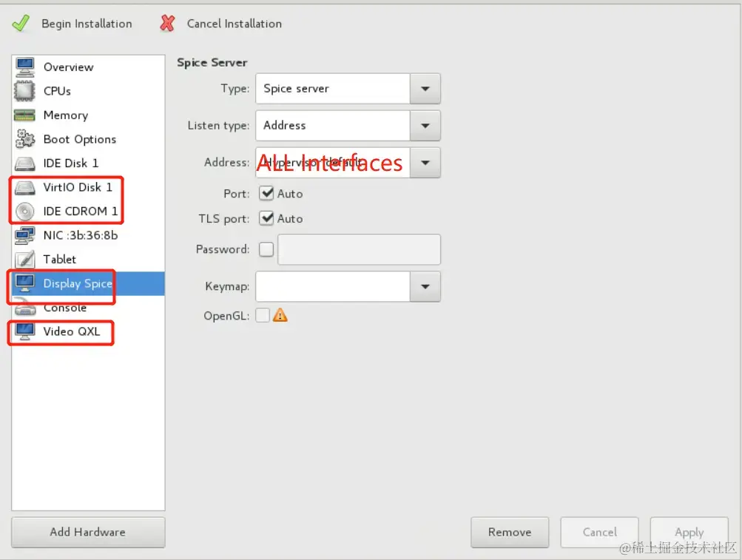Screen dimensions: 742x560
Task: Enable the Password checkbox
Action: click(266, 249)
